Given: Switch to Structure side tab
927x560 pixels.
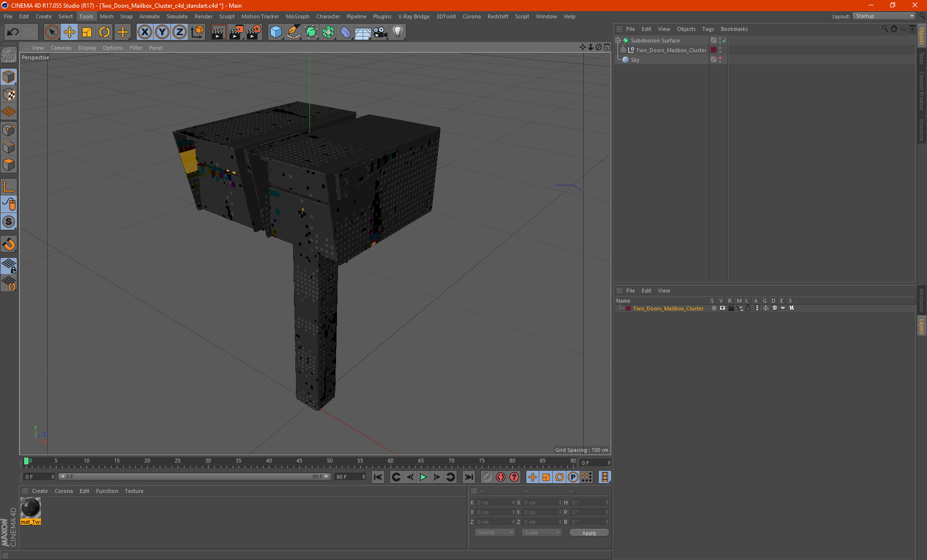Looking at the screenshot, I should [922, 129].
